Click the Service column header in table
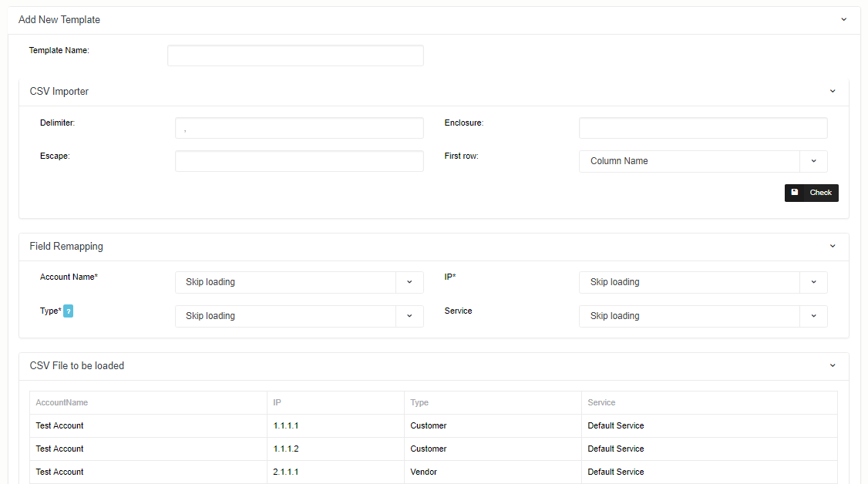Screen dimensions: 868x484 pyautogui.click(x=601, y=402)
